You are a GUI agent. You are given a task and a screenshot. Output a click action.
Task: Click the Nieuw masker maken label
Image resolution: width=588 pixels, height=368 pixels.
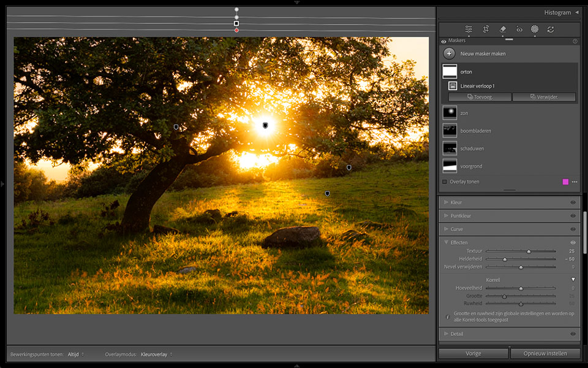pyautogui.click(x=483, y=54)
